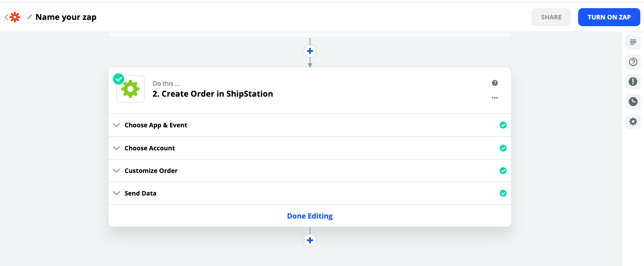Turn on the Zap
Viewport: 644px width, 266px height.
tap(609, 17)
